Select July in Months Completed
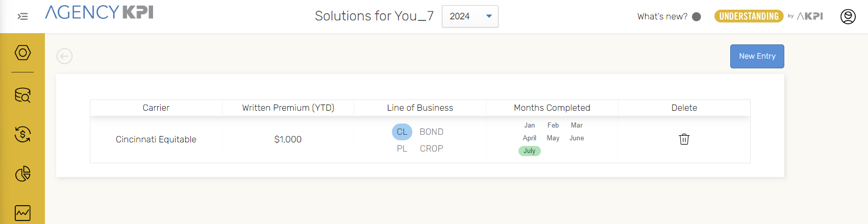 (x=529, y=151)
